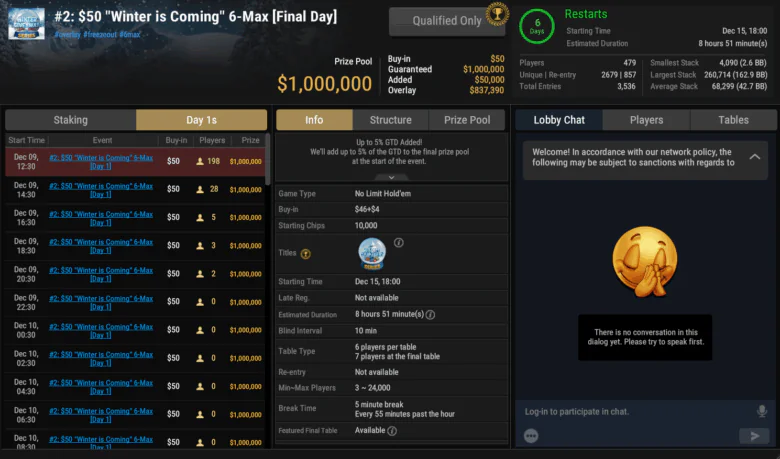Open Dec 10 02:30 Day 1 event link

[x=101, y=359]
